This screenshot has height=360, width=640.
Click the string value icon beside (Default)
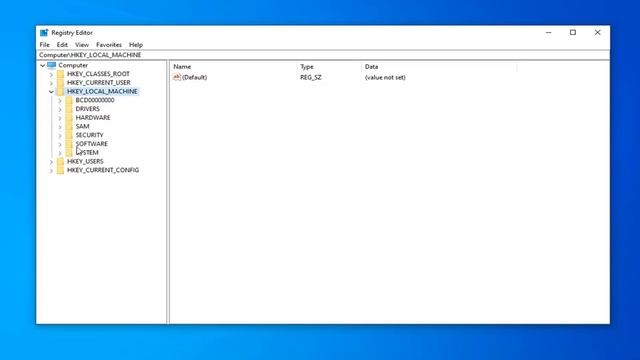(177, 77)
